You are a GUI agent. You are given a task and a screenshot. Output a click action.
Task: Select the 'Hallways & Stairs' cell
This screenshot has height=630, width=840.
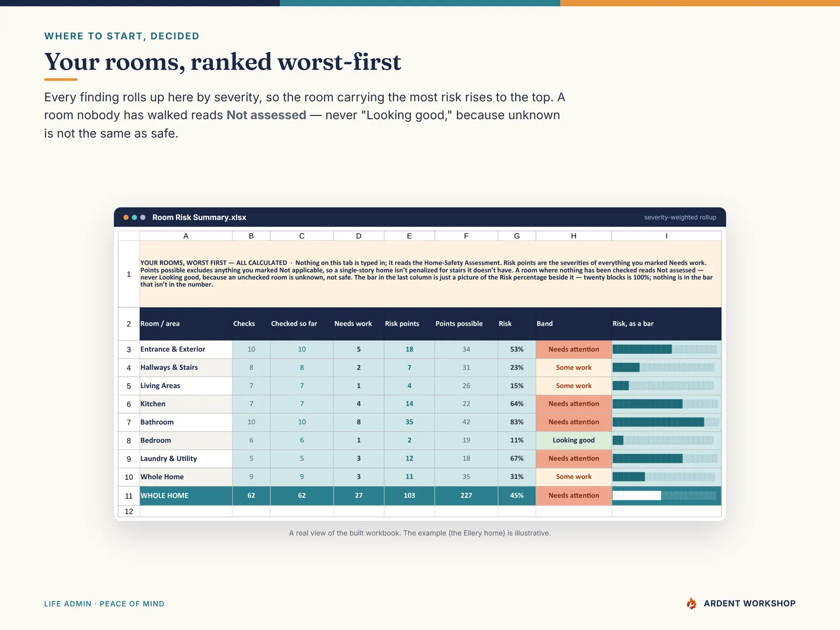point(186,367)
